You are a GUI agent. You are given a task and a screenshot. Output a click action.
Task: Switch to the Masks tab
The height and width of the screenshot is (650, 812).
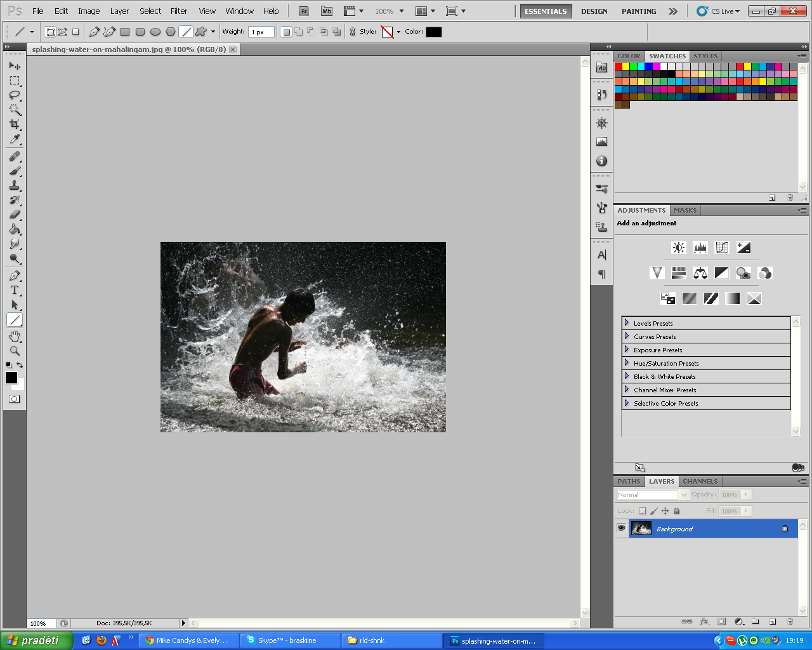685,210
